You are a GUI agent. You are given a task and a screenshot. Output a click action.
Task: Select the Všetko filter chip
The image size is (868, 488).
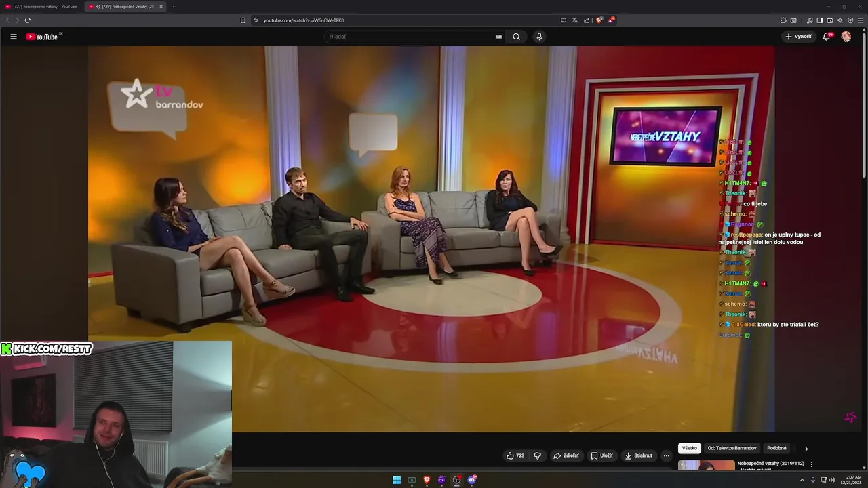pyautogui.click(x=690, y=448)
